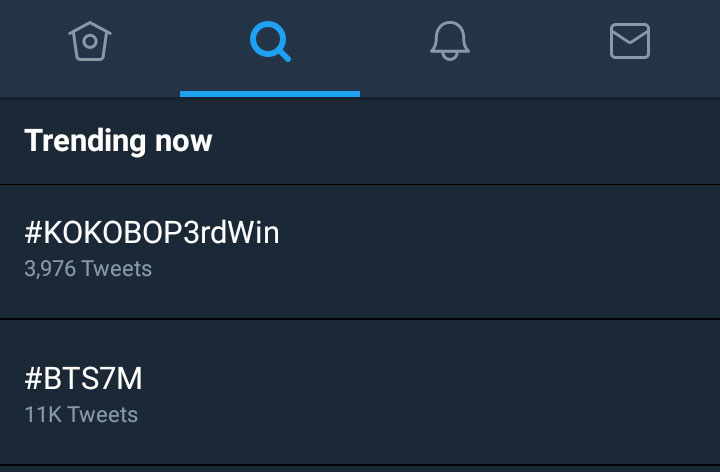This screenshot has height=472, width=720.
Task: Open Messages via the envelope icon
Action: point(630,41)
